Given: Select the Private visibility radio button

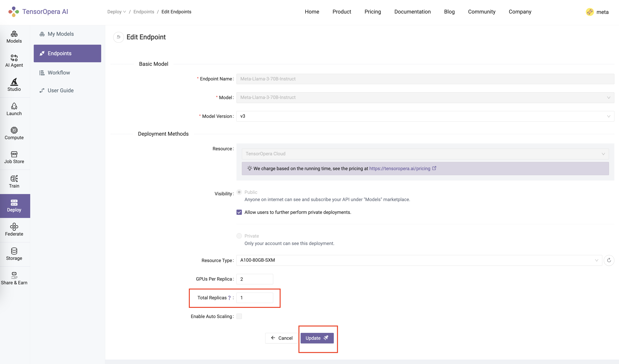Looking at the screenshot, I should [239, 236].
